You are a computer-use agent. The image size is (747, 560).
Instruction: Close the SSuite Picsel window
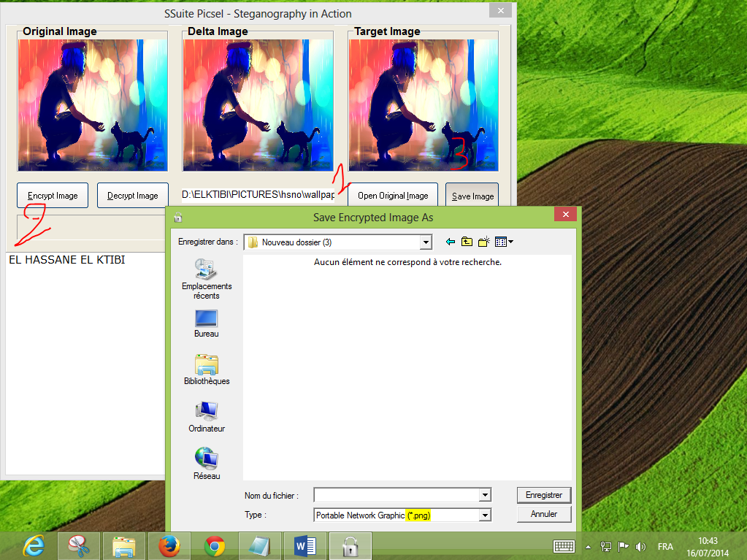click(501, 10)
